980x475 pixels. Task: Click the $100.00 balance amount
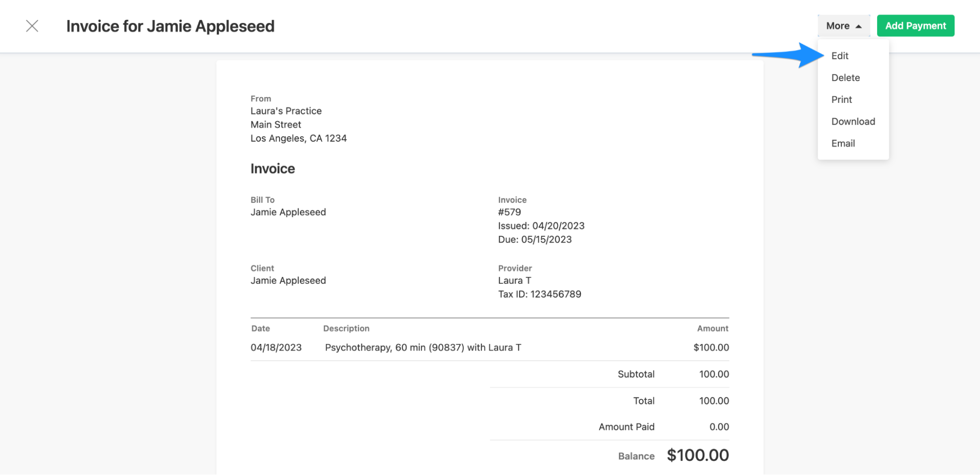point(698,455)
